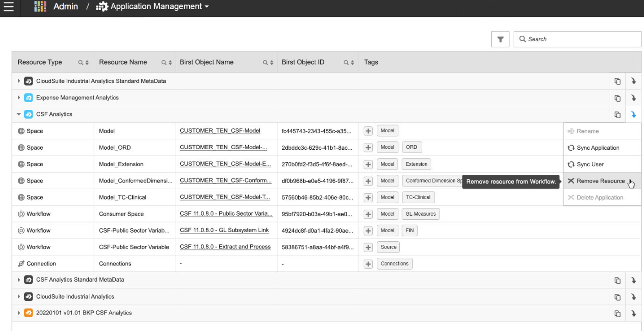Sort by Birst Object Name column
This screenshot has height=331, width=644.
tap(272, 63)
